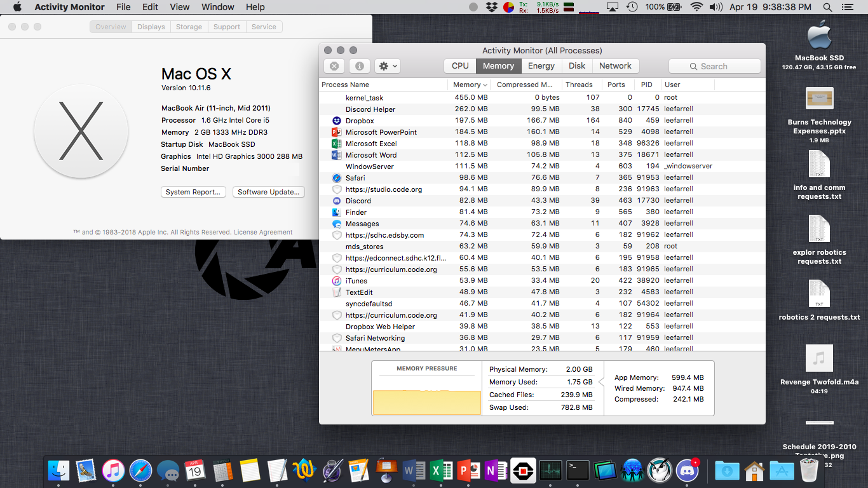This screenshot has width=868, height=488.
Task: Open the File menu
Action: click(123, 7)
